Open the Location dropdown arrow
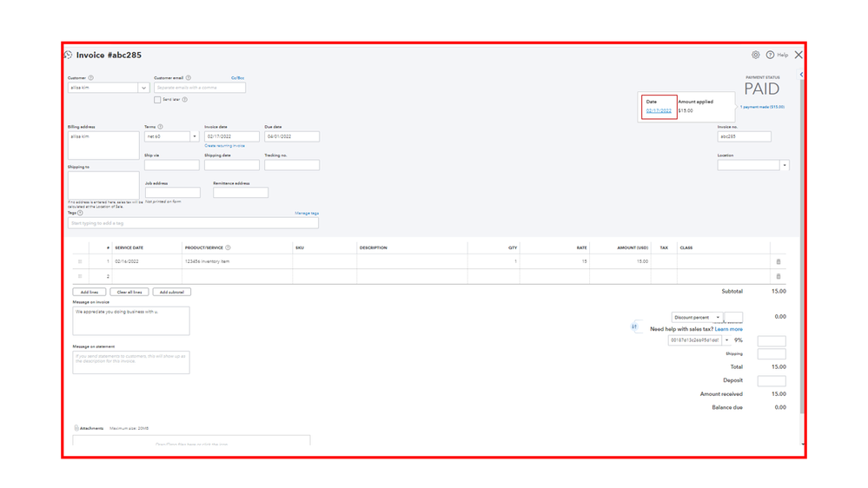Viewport: 868px width, 488px height. [x=785, y=166]
